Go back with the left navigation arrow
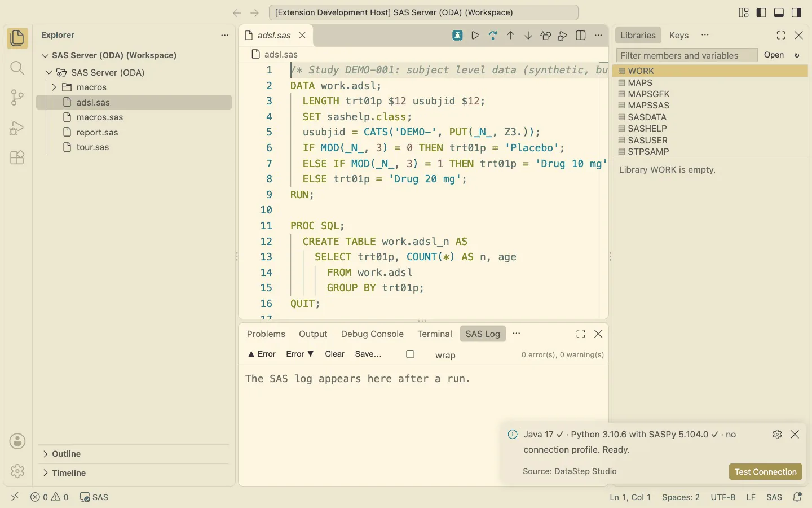This screenshot has height=508, width=812. tap(237, 12)
